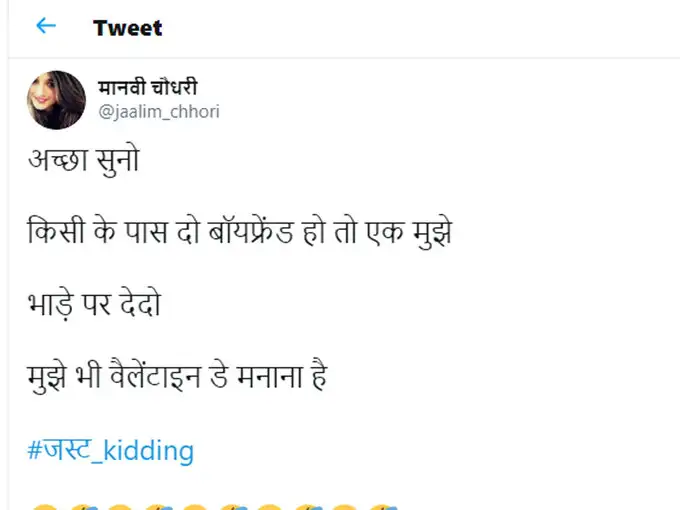Click the blue back arrow

click(46, 26)
